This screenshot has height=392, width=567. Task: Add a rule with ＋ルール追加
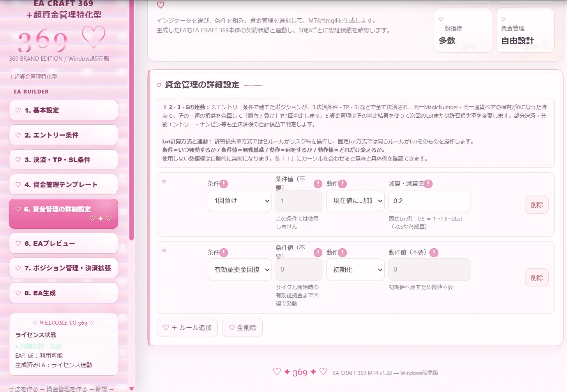tap(188, 328)
